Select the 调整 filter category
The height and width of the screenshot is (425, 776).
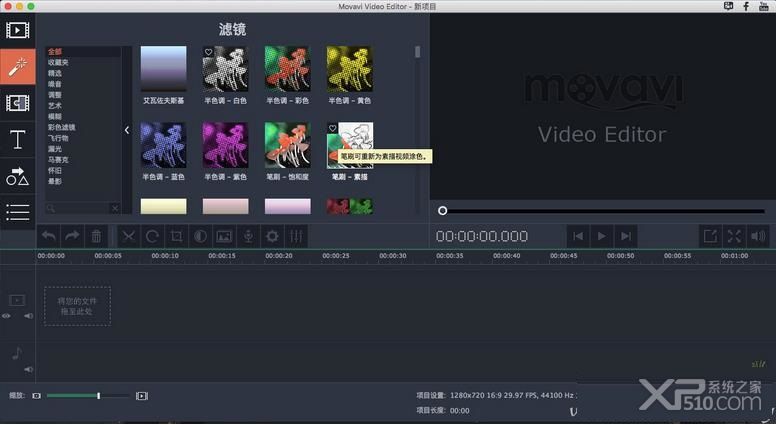tap(55, 95)
